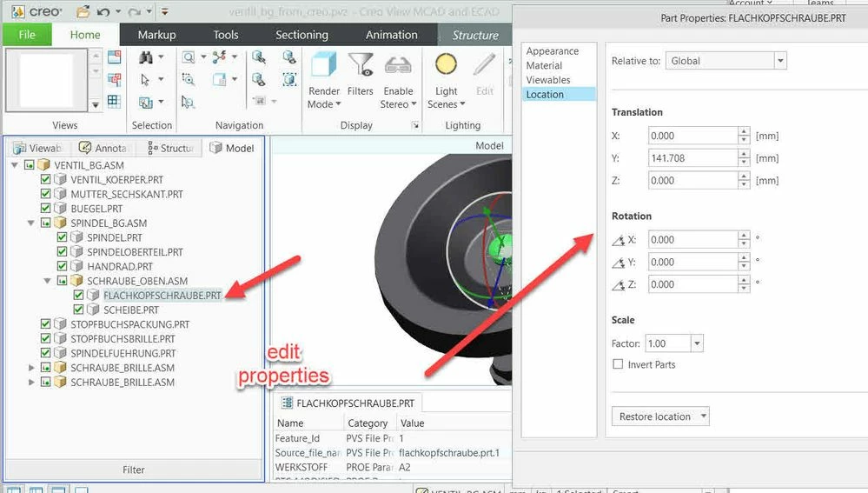The width and height of the screenshot is (868, 493).
Task: Select STOPFBUCHSBRILLE.PRT in the model tree
Action: (x=123, y=338)
